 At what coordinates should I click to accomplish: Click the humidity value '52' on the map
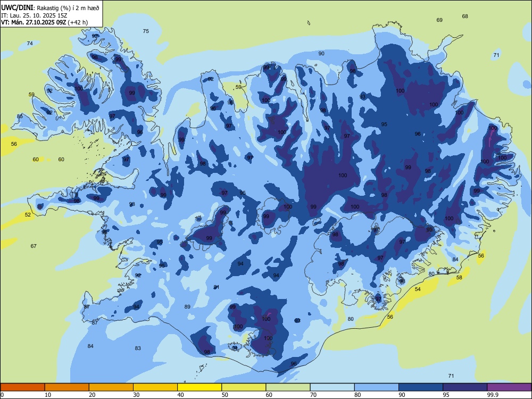click(28, 214)
